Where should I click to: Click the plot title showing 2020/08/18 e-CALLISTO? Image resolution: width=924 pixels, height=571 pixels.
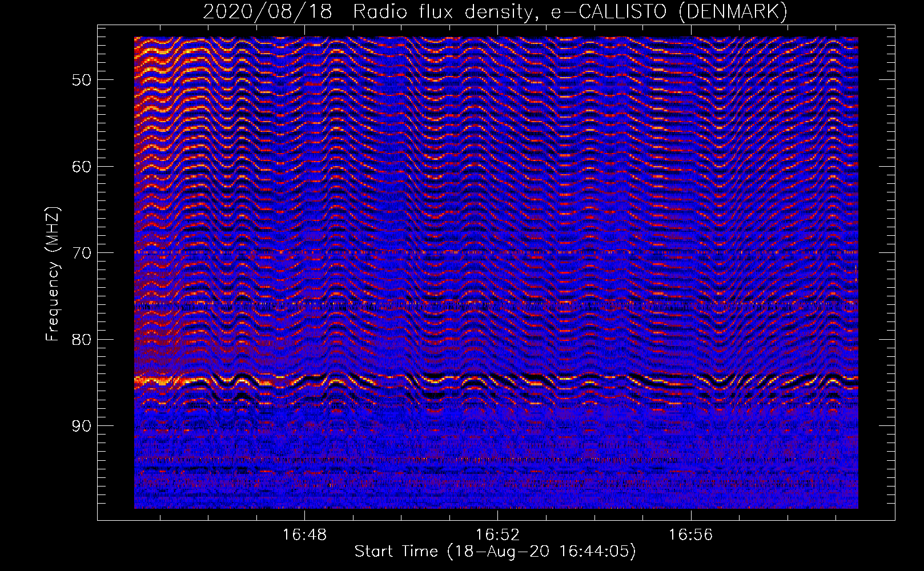(495, 12)
